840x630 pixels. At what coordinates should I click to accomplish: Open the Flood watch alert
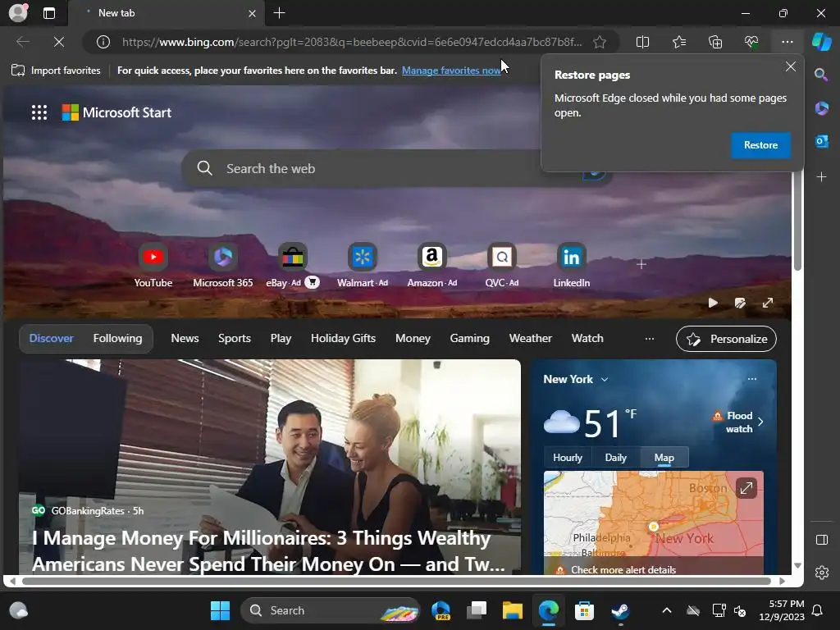(x=737, y=422)
